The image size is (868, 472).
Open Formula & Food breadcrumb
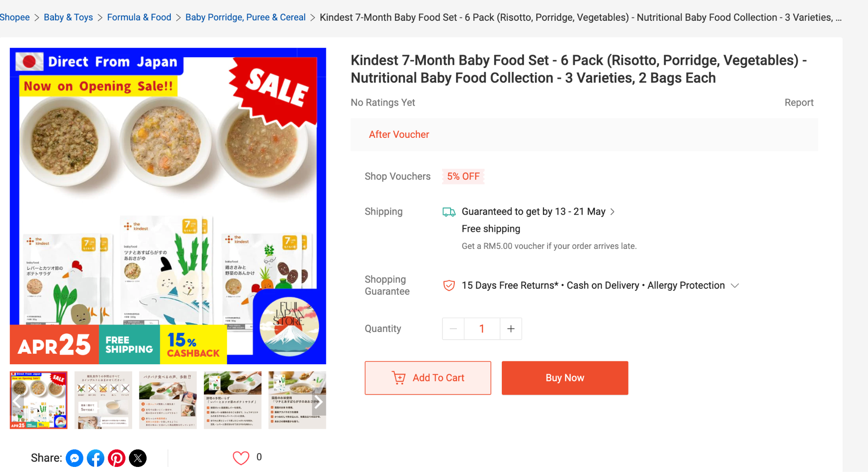coord(139,17)
